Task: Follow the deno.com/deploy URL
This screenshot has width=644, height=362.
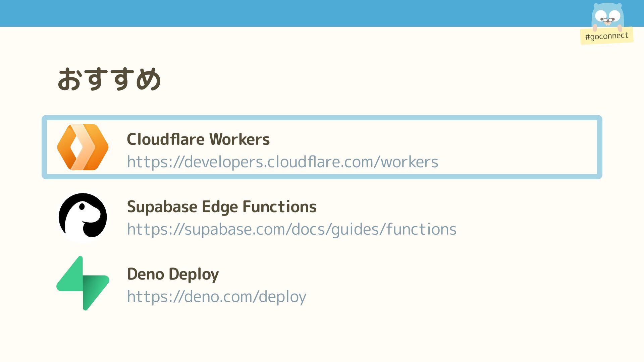Action: [x=216, y=297]
